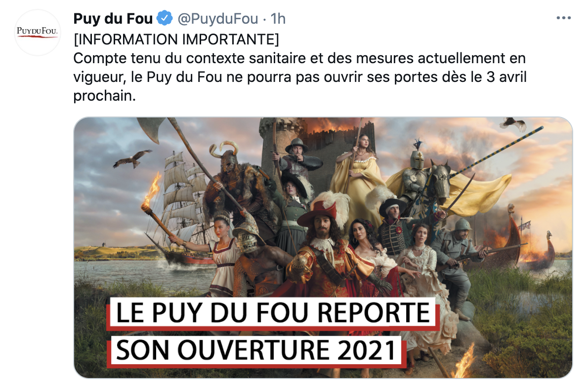The height and width of the screenshot is (382, 588).
Task: Click the SON OUVERTURE 2021 banner
Action: point(256,351)
